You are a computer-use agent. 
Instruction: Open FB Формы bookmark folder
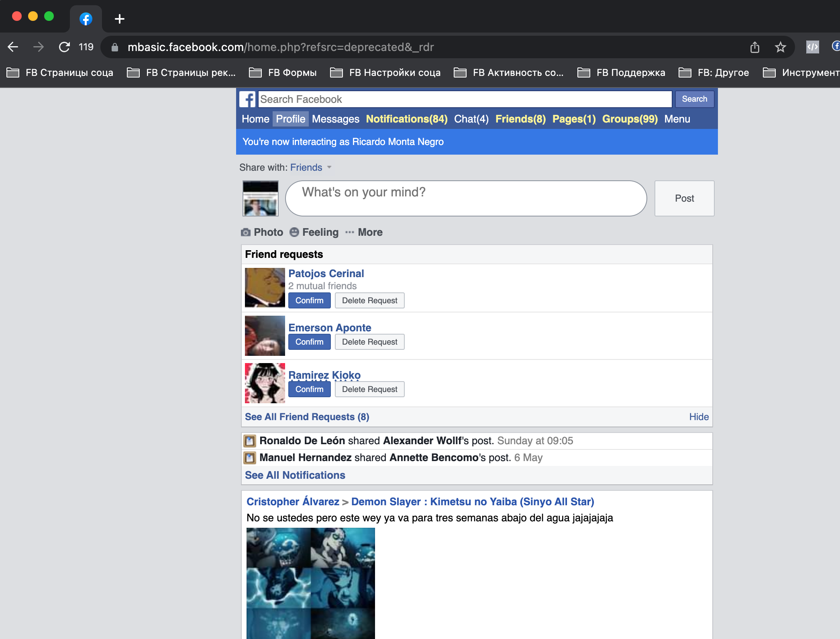(x=283, y=73)
